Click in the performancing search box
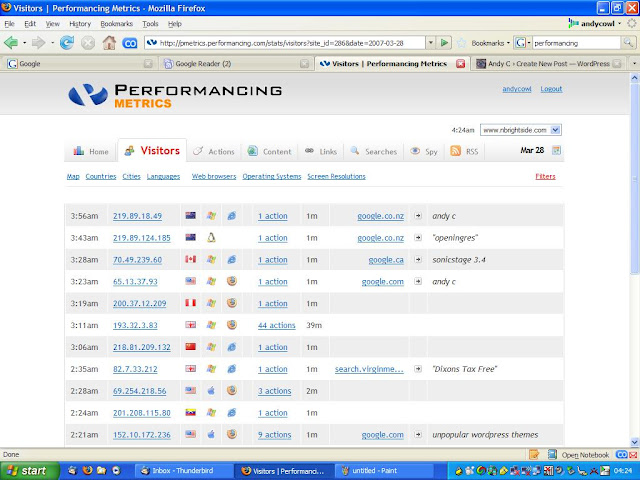Image resolution: width=640 pixels, height=480 pixels. coord(576,43)
